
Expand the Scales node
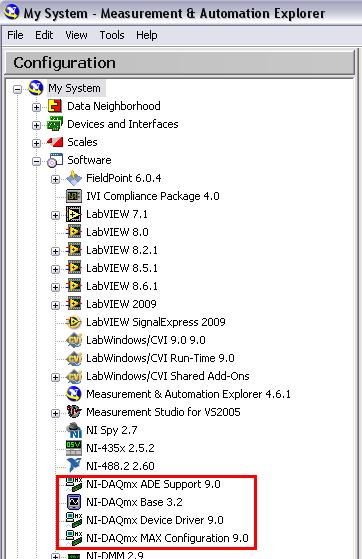coord(36,143)
